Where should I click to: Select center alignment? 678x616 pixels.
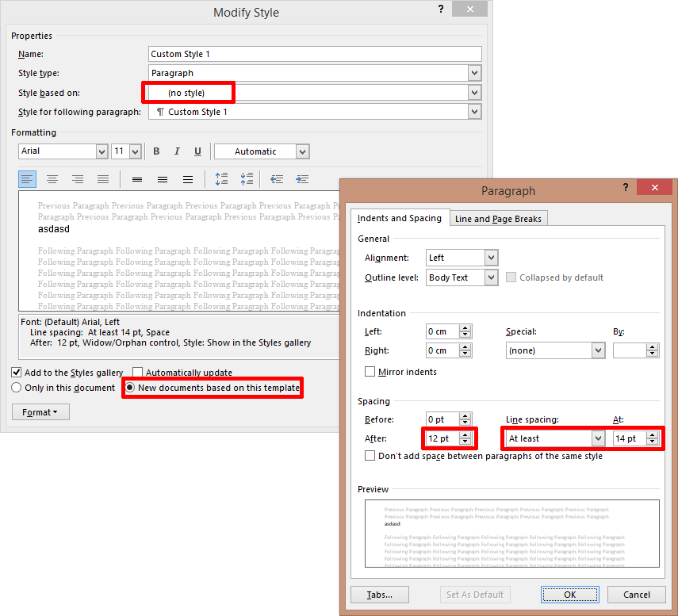click(52, 179)
